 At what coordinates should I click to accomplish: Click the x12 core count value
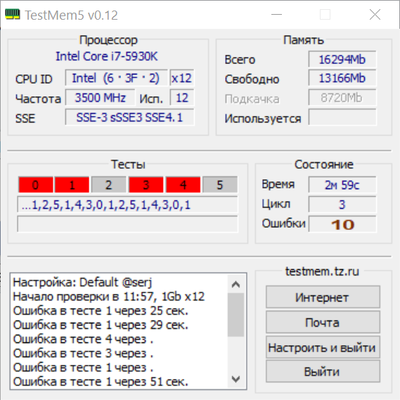pyautogui.click(x=182, y=78)
